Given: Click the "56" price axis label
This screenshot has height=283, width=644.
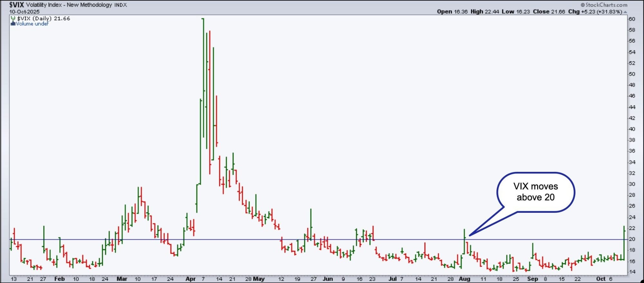Looking at the screenshot, I should pos(632,41).
